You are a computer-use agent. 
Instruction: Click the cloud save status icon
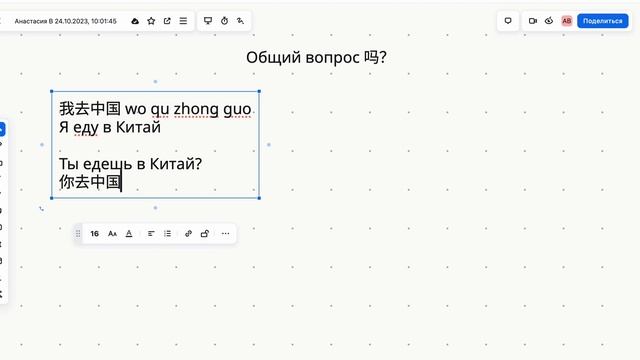pyautogui.click(x=135, y=21)
